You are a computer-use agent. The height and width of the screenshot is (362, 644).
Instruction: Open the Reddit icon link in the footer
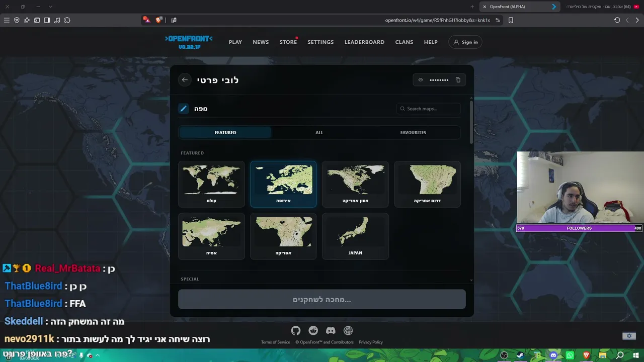[x=313, y=330]
